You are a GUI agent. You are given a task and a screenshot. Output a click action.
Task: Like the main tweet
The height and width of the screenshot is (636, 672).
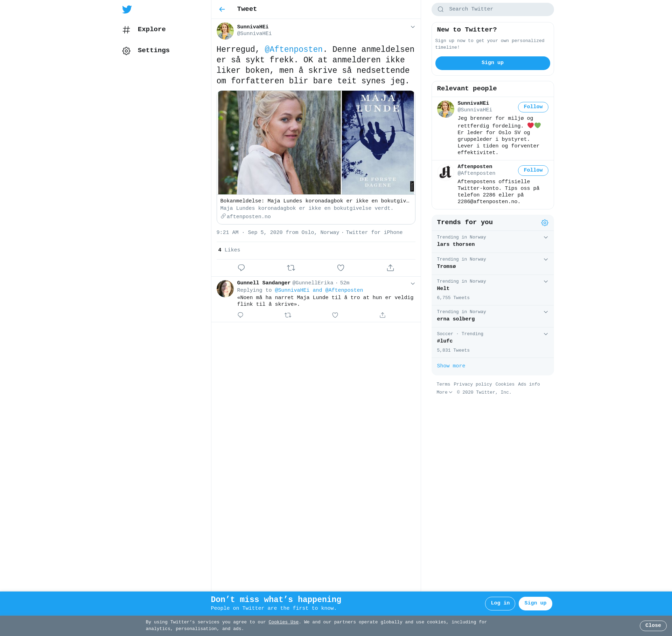(341, 268)
